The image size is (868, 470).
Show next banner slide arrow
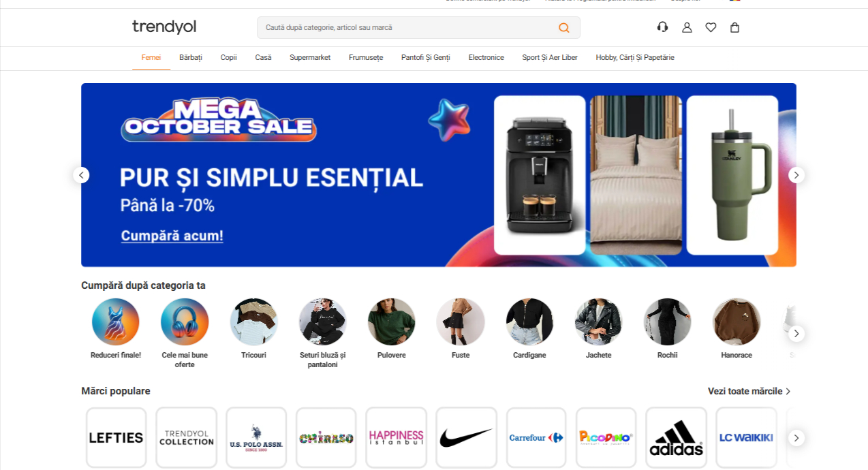coord(796,175)
